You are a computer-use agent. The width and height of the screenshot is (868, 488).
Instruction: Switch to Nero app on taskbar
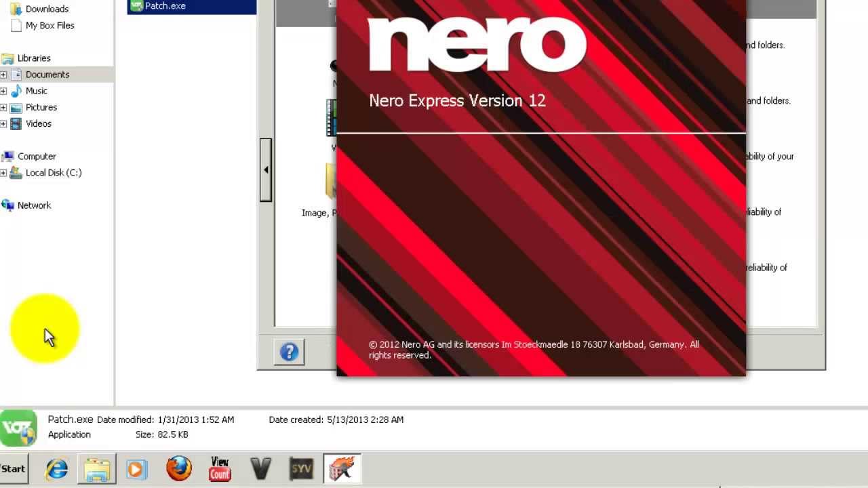[x=342, y=469]
